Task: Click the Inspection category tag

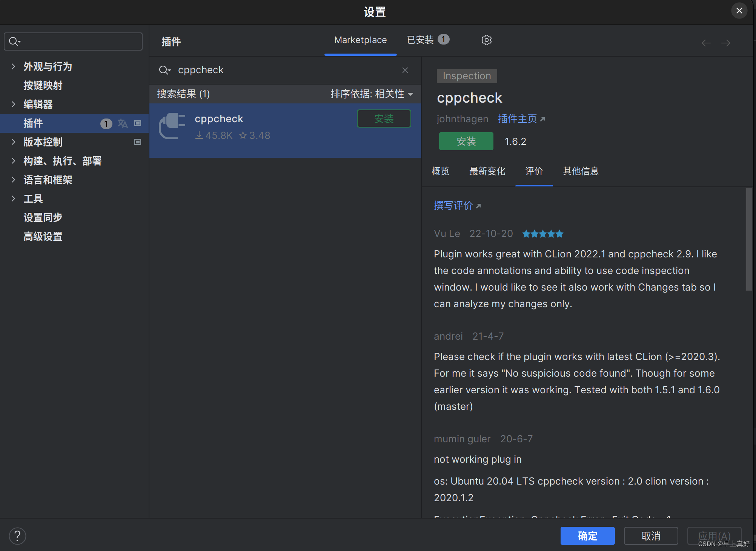Action: (467, 76)
